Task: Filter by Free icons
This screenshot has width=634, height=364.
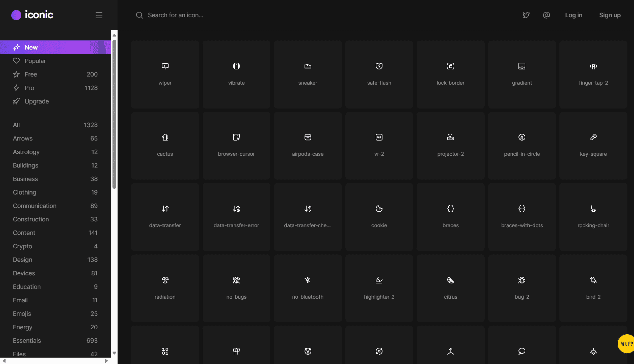Action: pyautogui.click(x=55, y=74)
